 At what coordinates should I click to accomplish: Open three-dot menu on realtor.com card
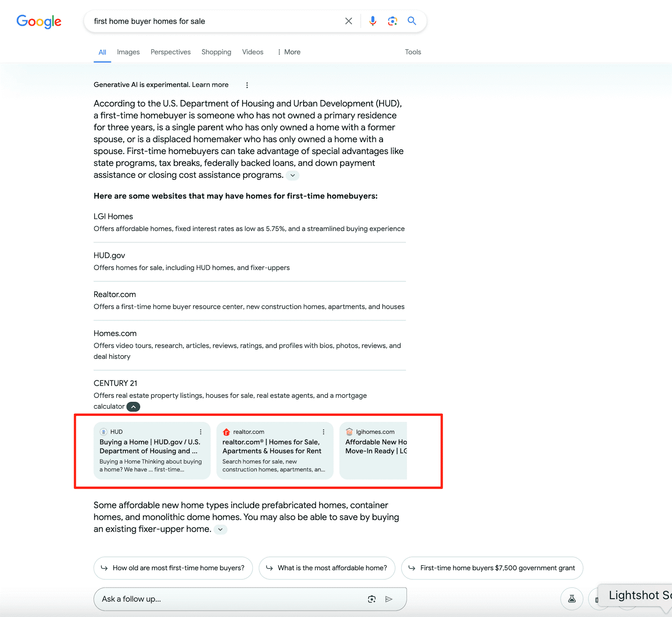(x=324, y=432)
